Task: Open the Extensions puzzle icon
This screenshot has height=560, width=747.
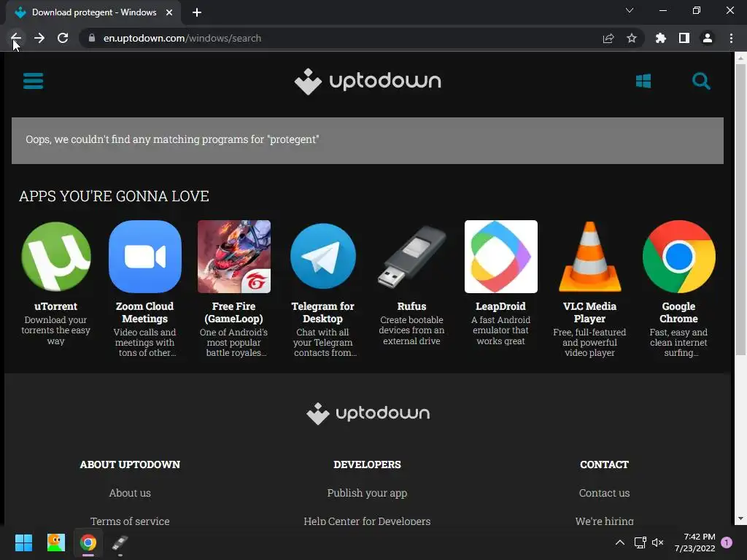Action: (660, 38)
